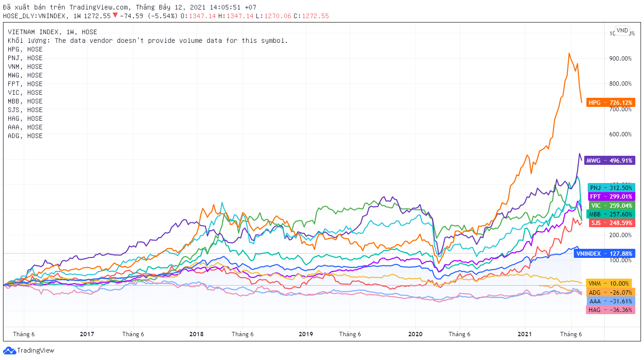Click the 2021 label on time axis
Viewport: 644px width, 360px height.
point(525,334)
